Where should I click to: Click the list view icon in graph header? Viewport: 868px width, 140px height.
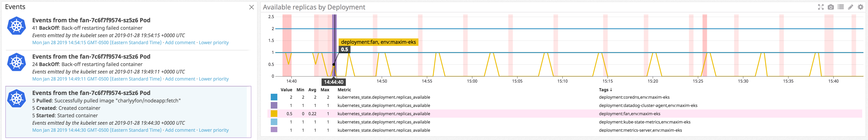click(841, 7)
